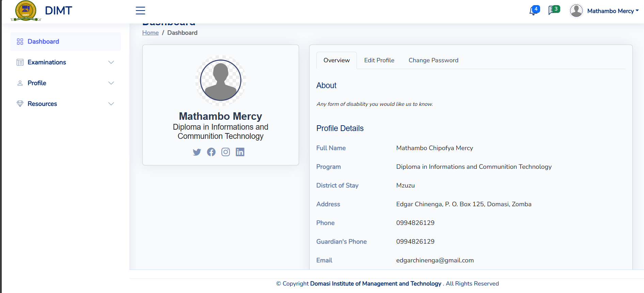644x293 pixels.
Task: Switch to the Change Password tab
Action: point(434,60)
